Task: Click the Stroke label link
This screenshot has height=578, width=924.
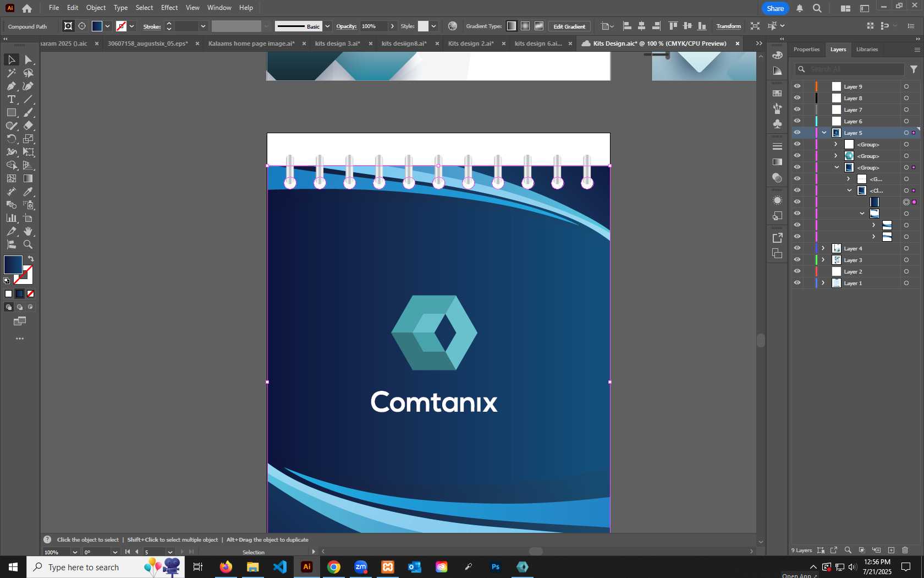Action: click(152, 26)
